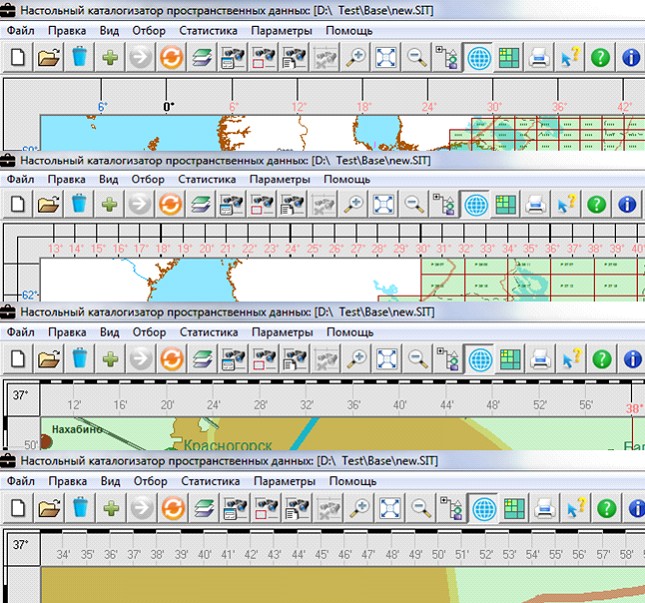Click the New document icon in the topmost window
The image size is (645, 603).
pyautogui.click(x=17, y=58)
